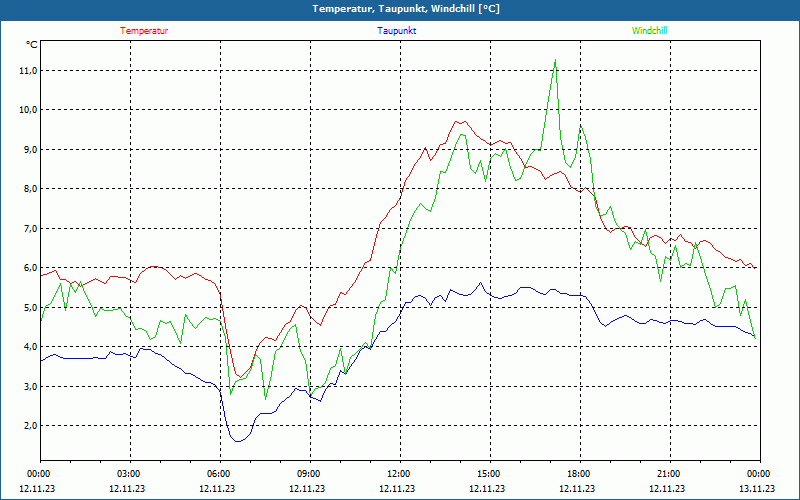Click the 4,0 y-axis value label
Screen dimensions: 800x500
29,347
